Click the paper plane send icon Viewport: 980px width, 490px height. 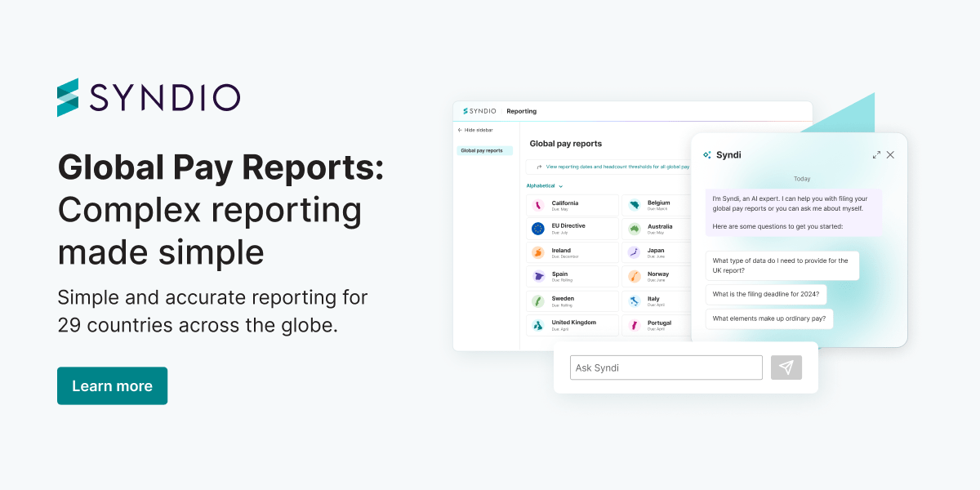(x=786, y=367)
